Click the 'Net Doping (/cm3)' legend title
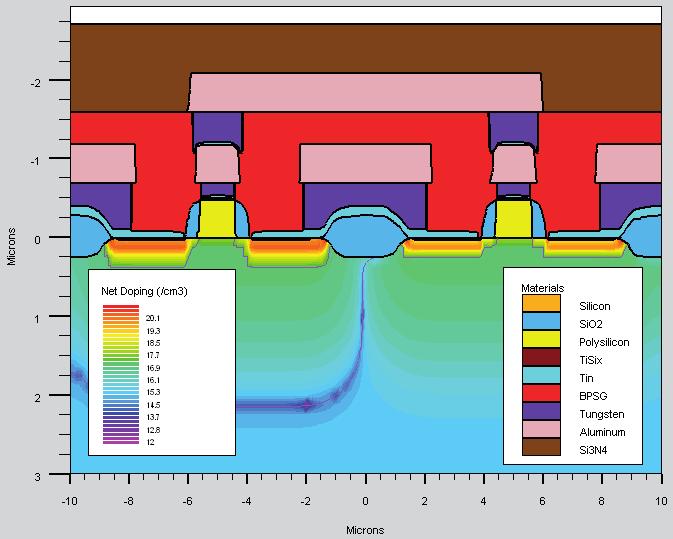The height and width of the screenshot is (539, 673). coord(144,291)
